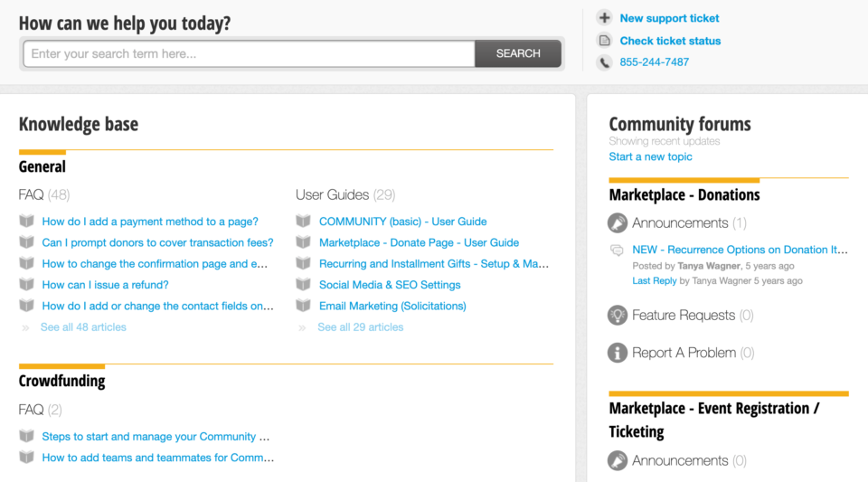
Task: Click the search term input field
Action: click(250, 53)
